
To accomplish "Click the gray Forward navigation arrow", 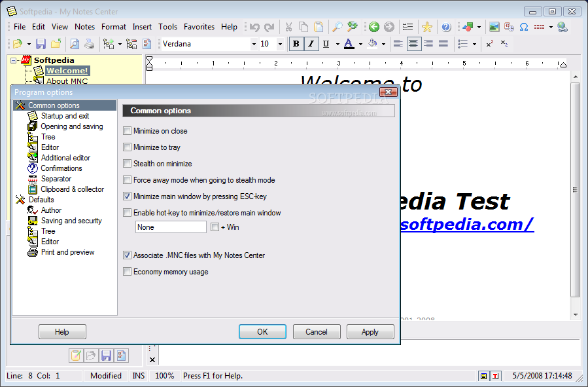I will click(389, 27).
